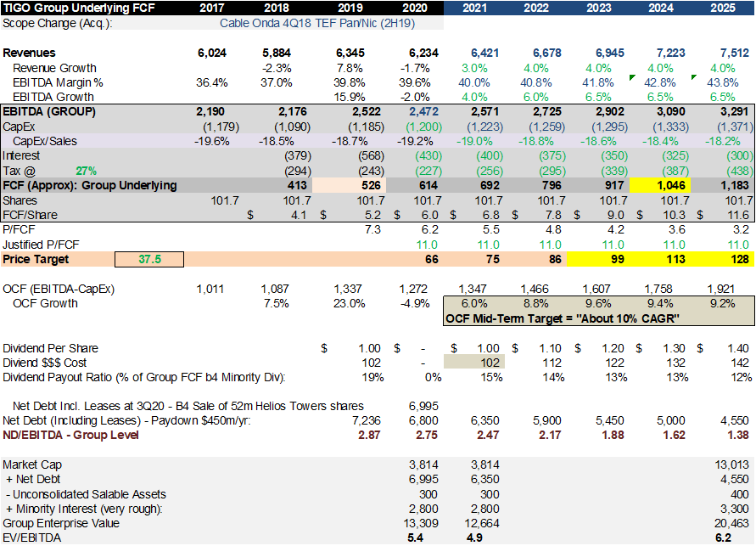This screenshot has height=546, width=756.
Task: Click the 2021 EV/EBITDA value 4.9
Action: 475,538
